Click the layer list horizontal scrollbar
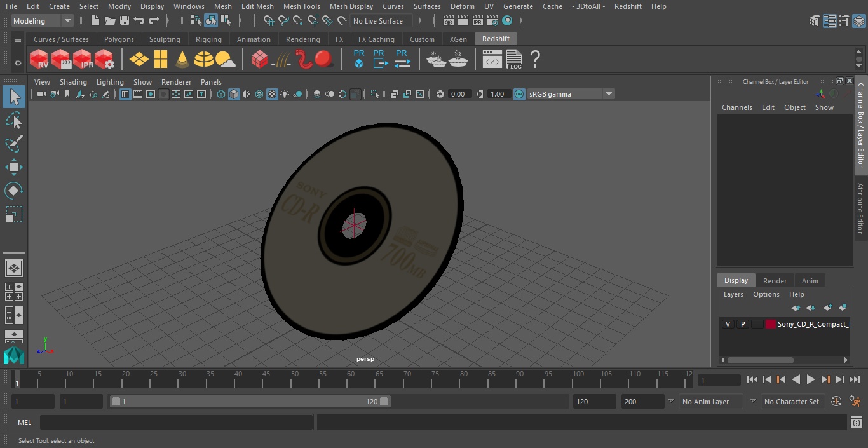The height and width of the screenshot is (448, 868). 760,360
